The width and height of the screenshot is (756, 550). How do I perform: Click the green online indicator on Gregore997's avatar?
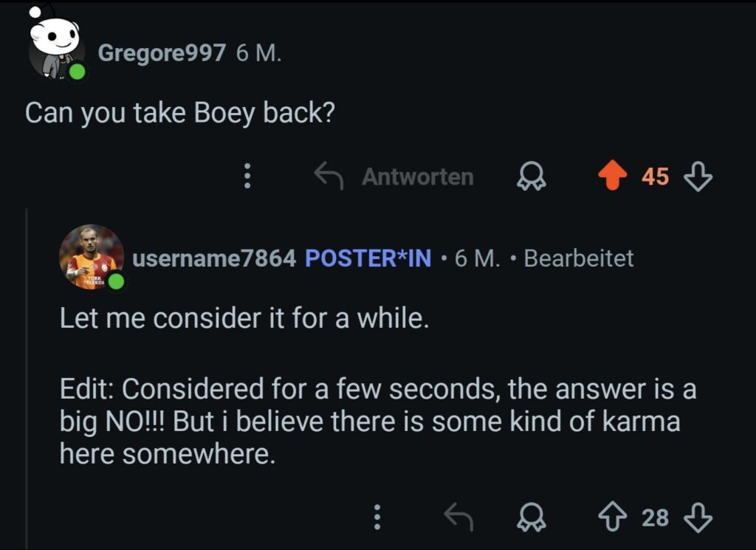tap(77, 71)
